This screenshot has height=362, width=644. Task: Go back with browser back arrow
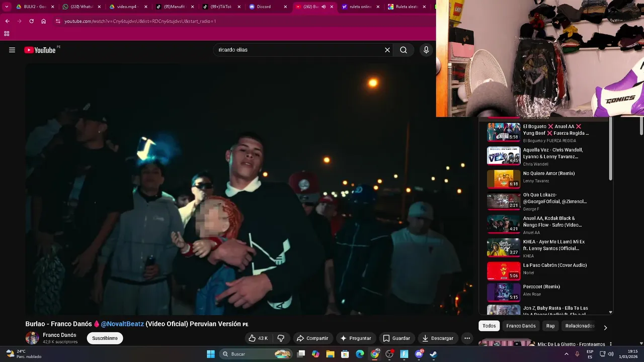click(7, 21)
